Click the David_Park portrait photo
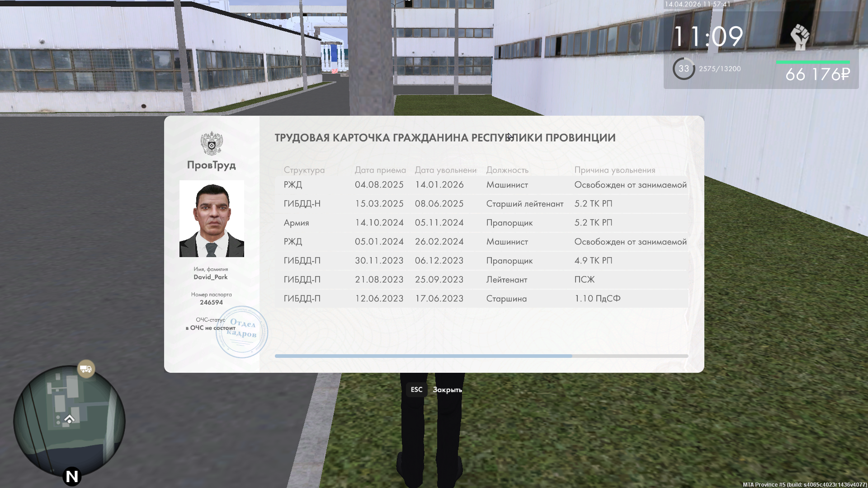 click(x=212, y=219)
